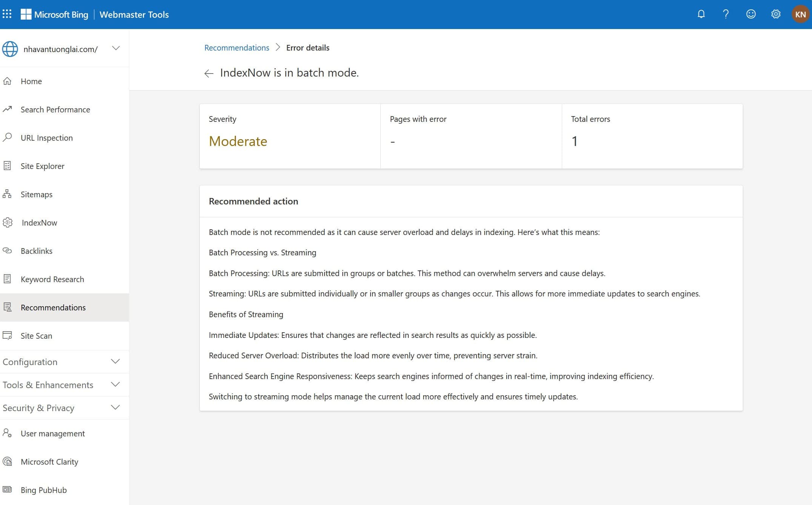This screenshot has width=812, height=505.
Task: Click the site globe icon
Action: coord(10,49)
